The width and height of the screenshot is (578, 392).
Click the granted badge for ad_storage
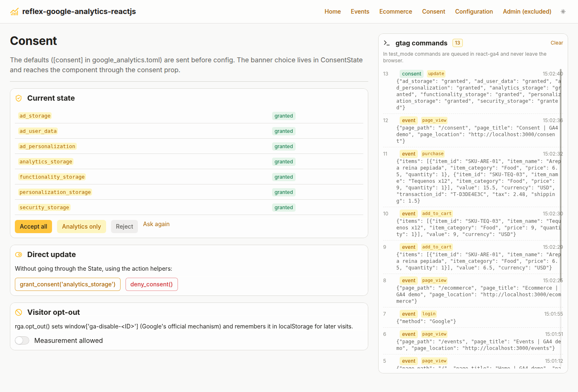[x=284, y=116]
